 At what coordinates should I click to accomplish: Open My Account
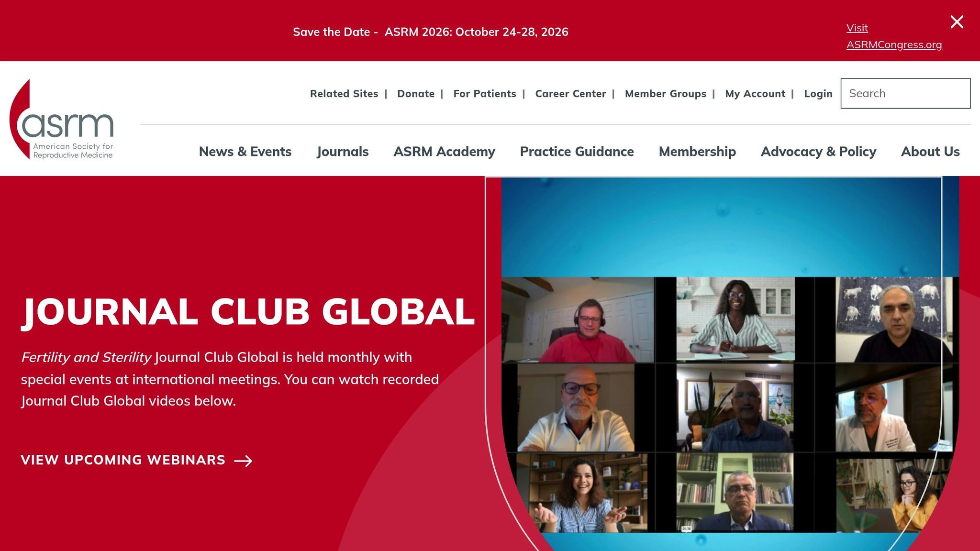[755, 94]
